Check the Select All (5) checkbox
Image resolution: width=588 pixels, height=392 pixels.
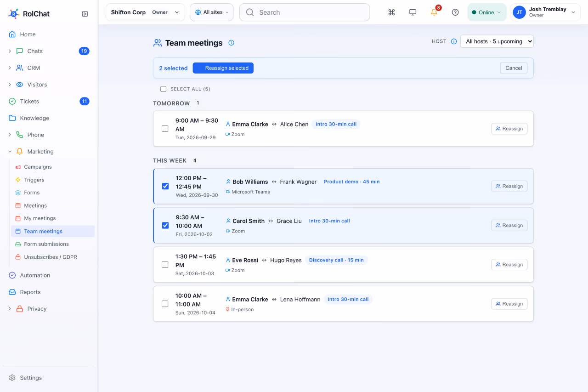coord(163,89)
